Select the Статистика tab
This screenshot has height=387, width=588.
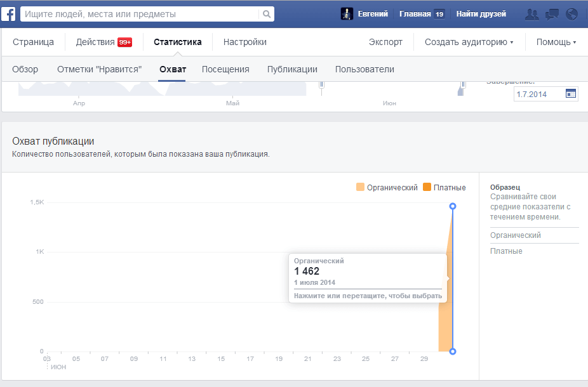point(178,42)
